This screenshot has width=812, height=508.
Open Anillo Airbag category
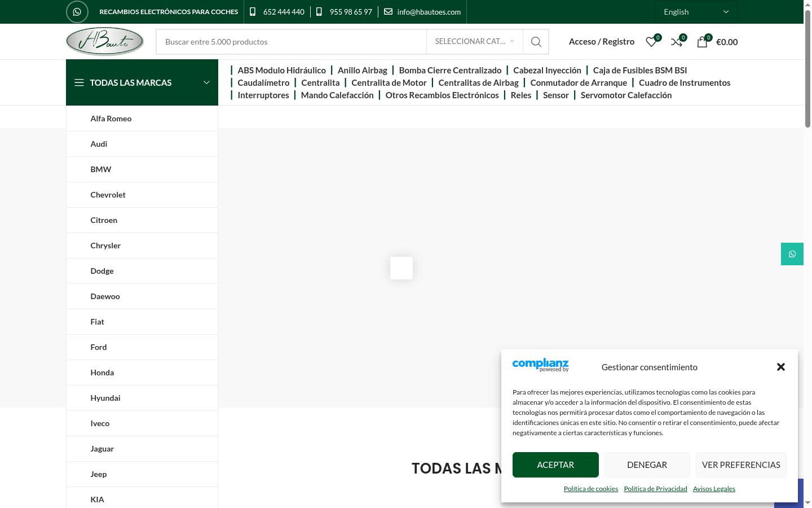click(x=363, y=70)
